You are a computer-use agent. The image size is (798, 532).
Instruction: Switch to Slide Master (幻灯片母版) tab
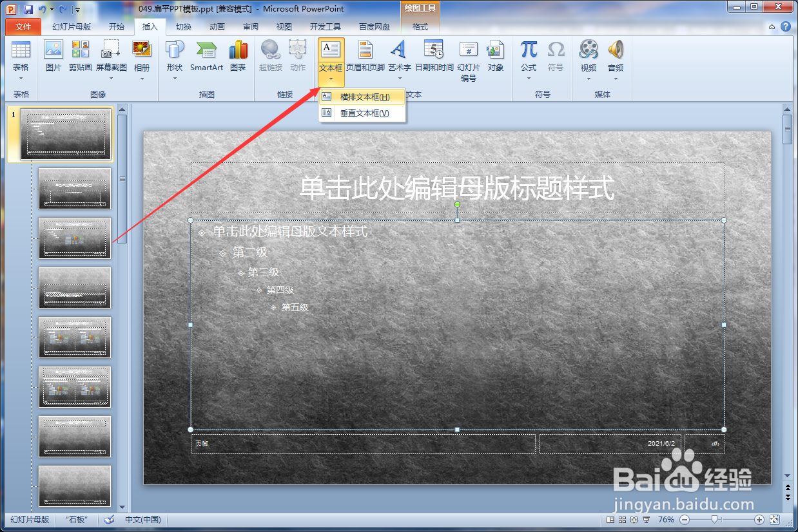tap(72, 26)
